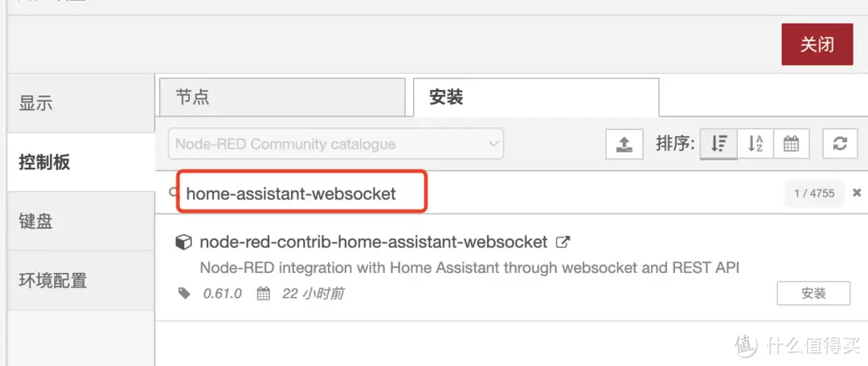Select the 安装 tab

[536, 97]
